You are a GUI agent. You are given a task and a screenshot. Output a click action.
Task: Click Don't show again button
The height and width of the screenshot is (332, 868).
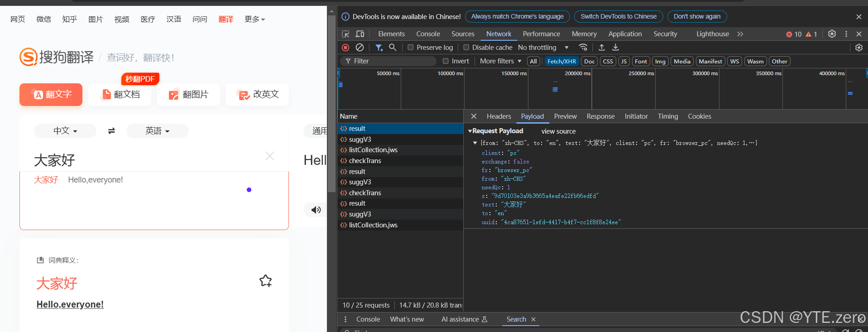pos(697,17)
